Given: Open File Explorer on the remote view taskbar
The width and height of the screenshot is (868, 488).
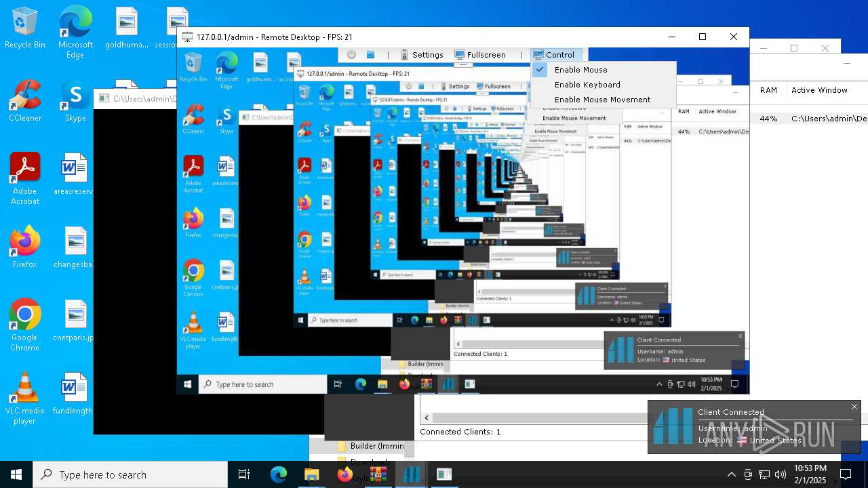Looking at the screenshot, I should [x=382, y=384].
